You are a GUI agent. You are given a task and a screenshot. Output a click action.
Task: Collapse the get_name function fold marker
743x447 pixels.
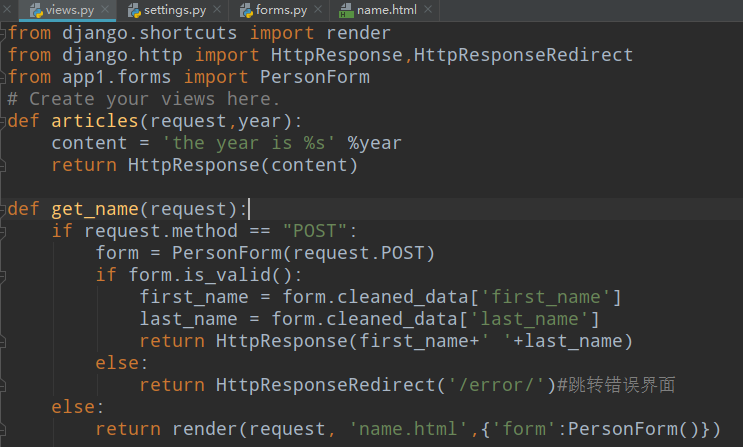(x=2, y=209)
